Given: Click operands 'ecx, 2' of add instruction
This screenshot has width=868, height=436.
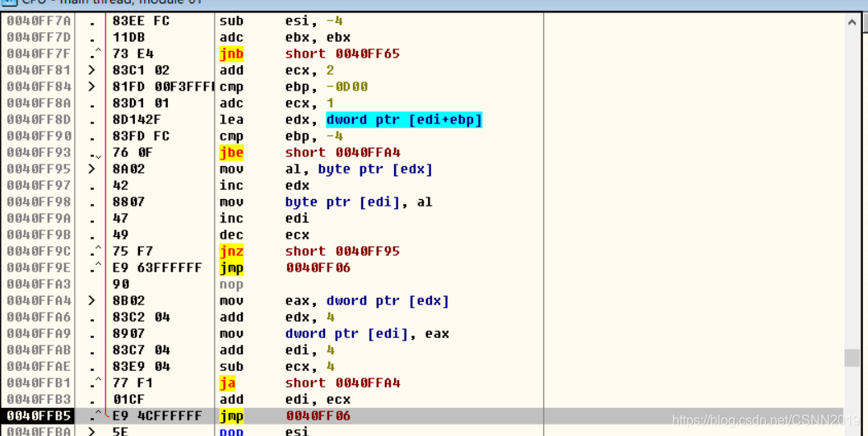Looking at the screenshot, I should [309, 70].
